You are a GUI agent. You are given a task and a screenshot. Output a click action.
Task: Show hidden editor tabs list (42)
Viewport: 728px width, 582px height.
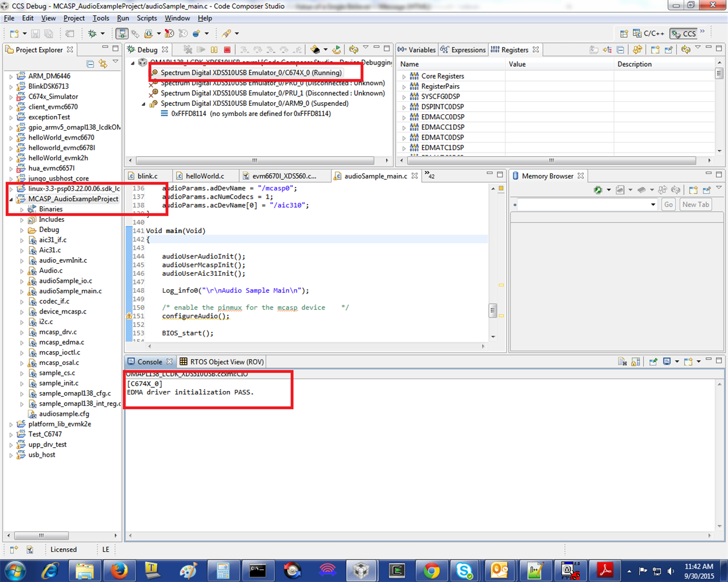(429, 175)
